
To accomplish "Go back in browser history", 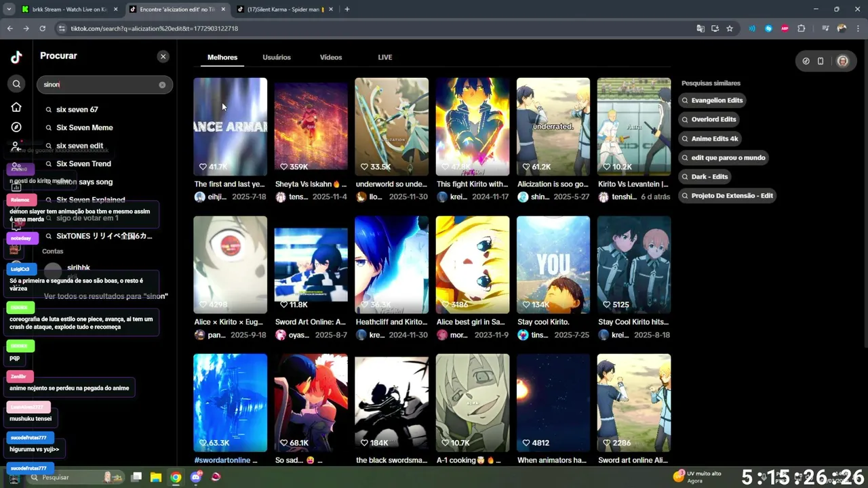I will click(x=10, y=28).
